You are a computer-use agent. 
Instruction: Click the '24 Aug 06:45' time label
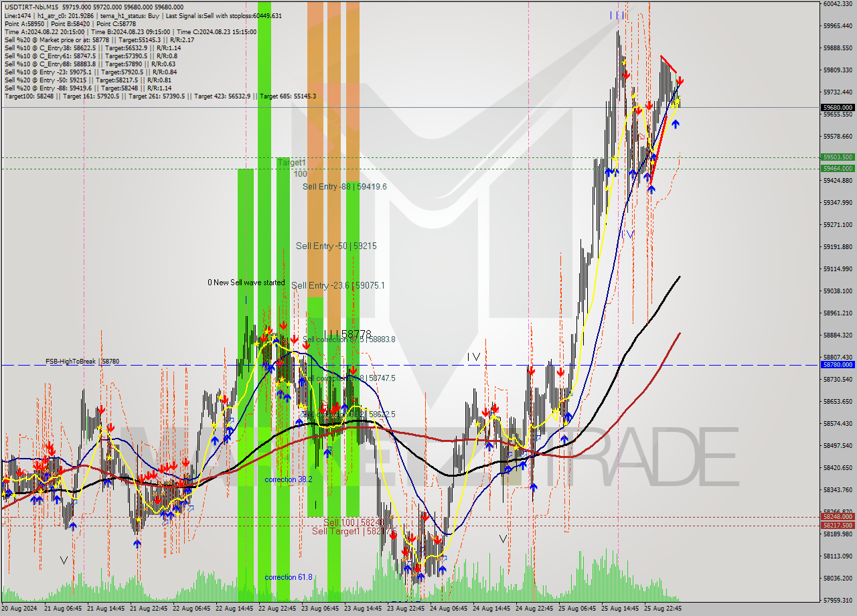(x=449, y=609)
